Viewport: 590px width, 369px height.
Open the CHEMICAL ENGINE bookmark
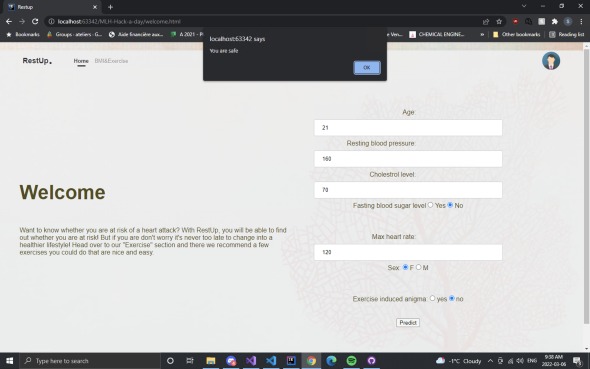[x=437, y=34]
